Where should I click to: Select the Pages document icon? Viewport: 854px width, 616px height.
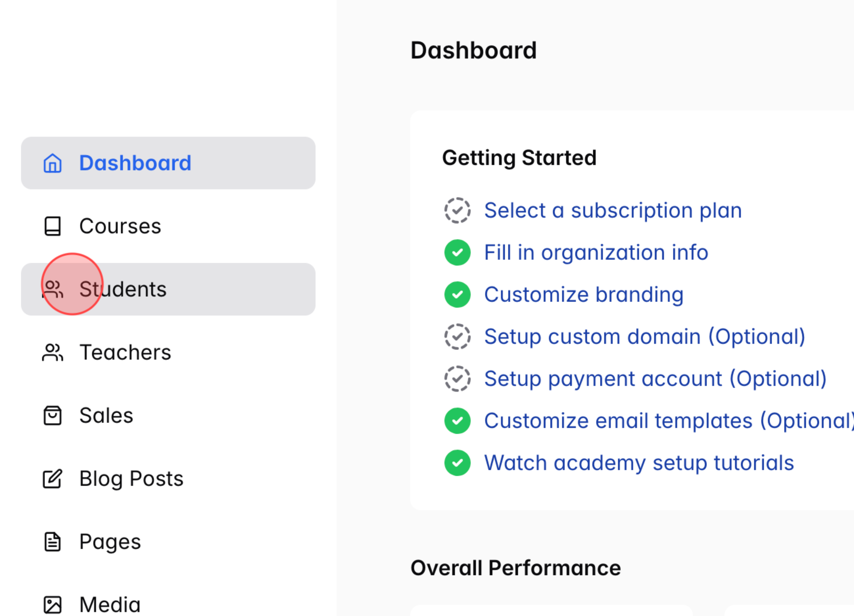pyautogui.click(x=53, y=541)
